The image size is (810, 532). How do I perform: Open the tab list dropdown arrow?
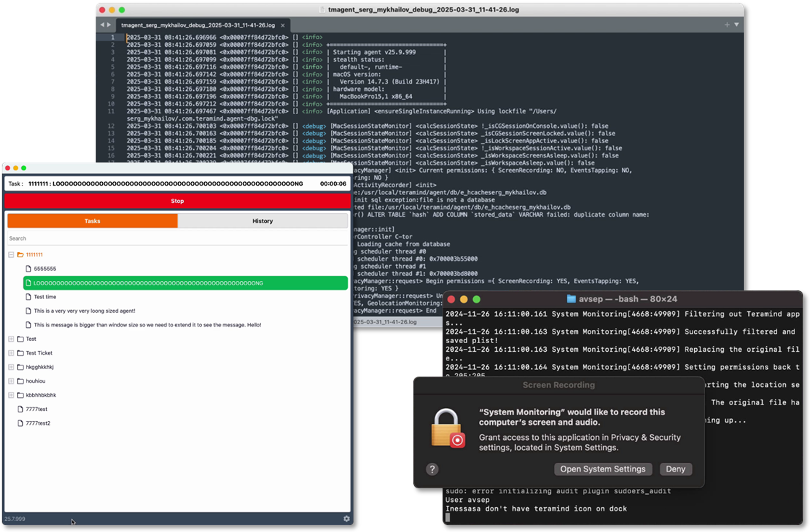[x=736, y=24]
